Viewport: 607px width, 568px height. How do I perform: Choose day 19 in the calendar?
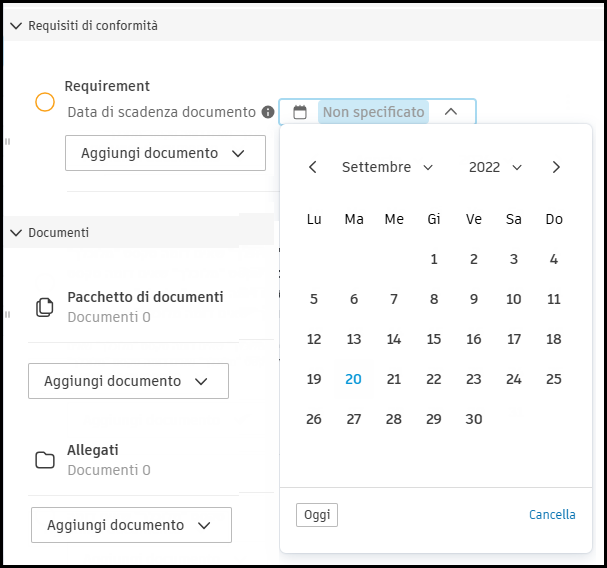(314, 379)
